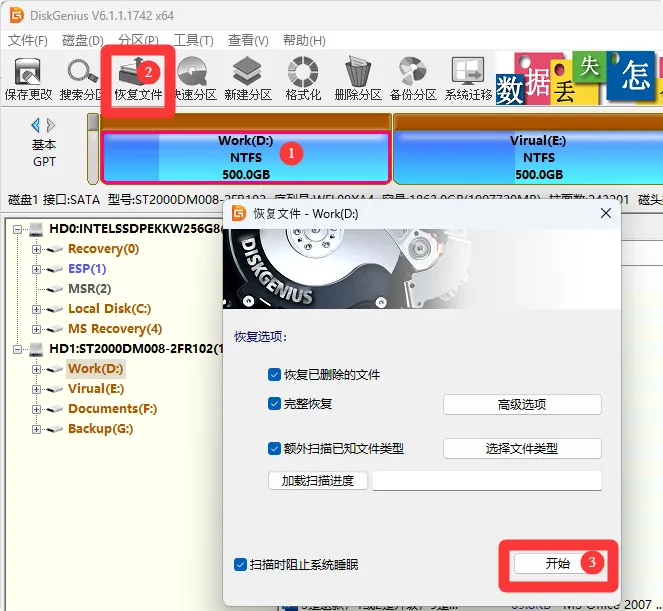Click the HD1 disk drive icon
The image size is (663, 611).
[36, 349]
